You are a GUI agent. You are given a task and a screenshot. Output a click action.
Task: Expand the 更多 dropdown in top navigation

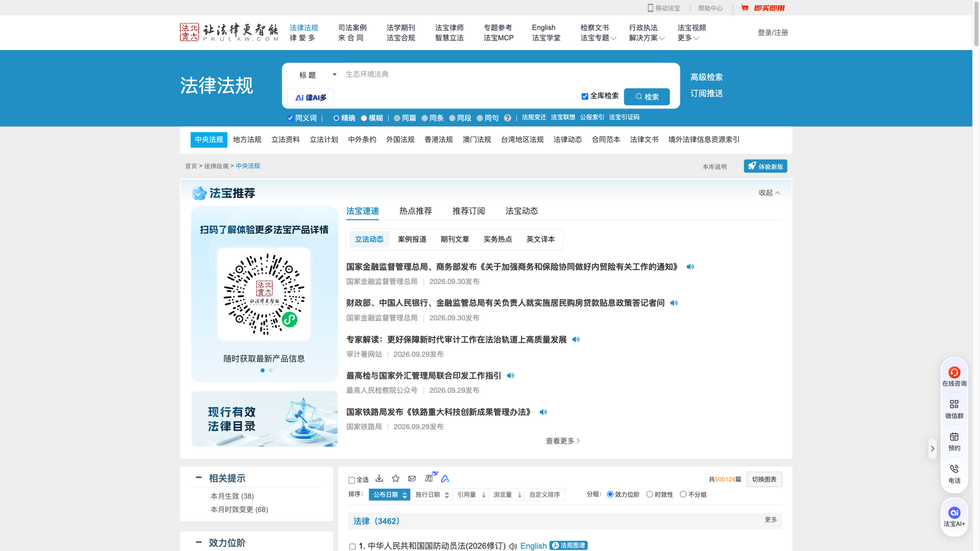(x=688, y=38)
